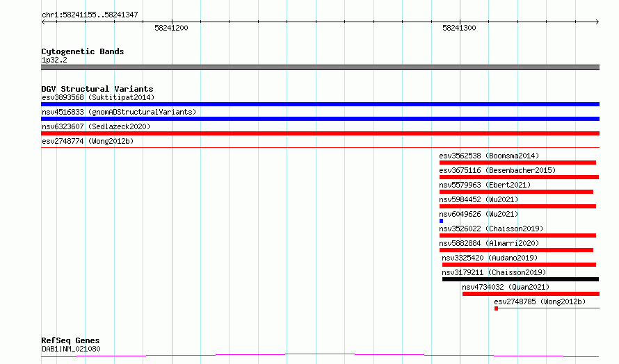Click the small blue square under nsv6049626

tap(442, 221)
